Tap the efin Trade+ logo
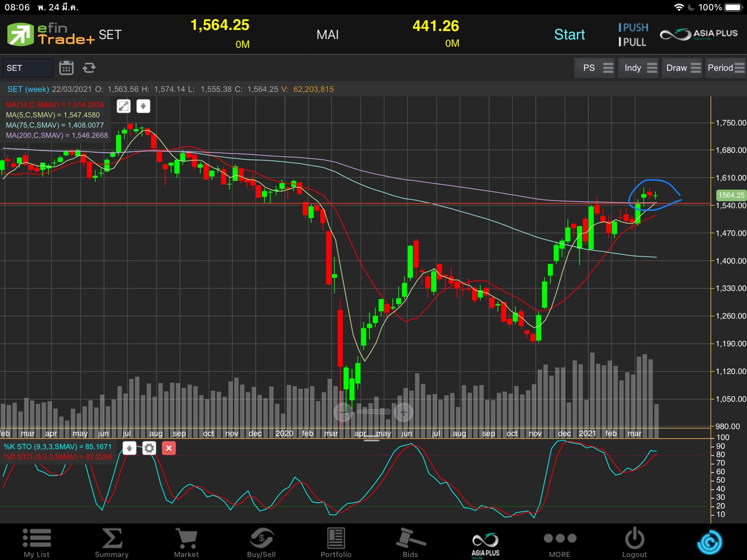 50,34
